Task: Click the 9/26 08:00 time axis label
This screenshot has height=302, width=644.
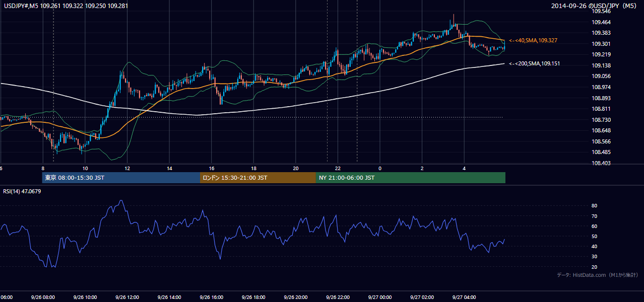Action: [x=43, y=297]
